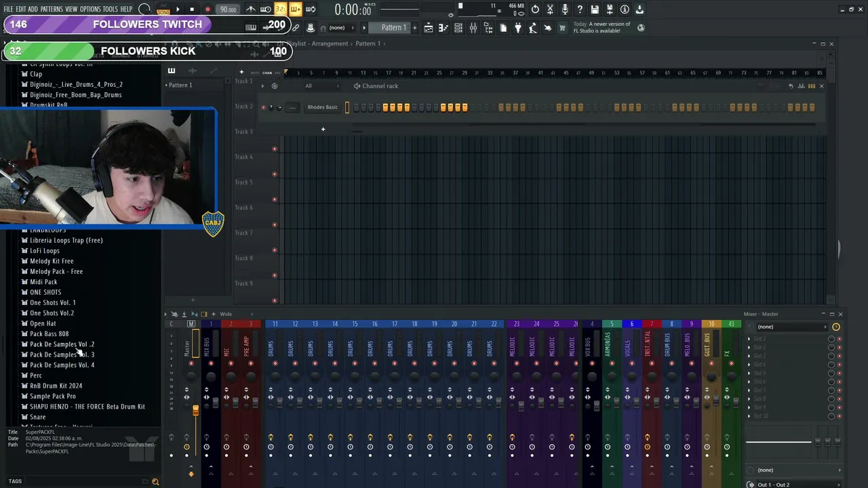Expand the Pack De Samples Vol. 4 folder
The image size is (868, 488).
[x=62, y=365]
